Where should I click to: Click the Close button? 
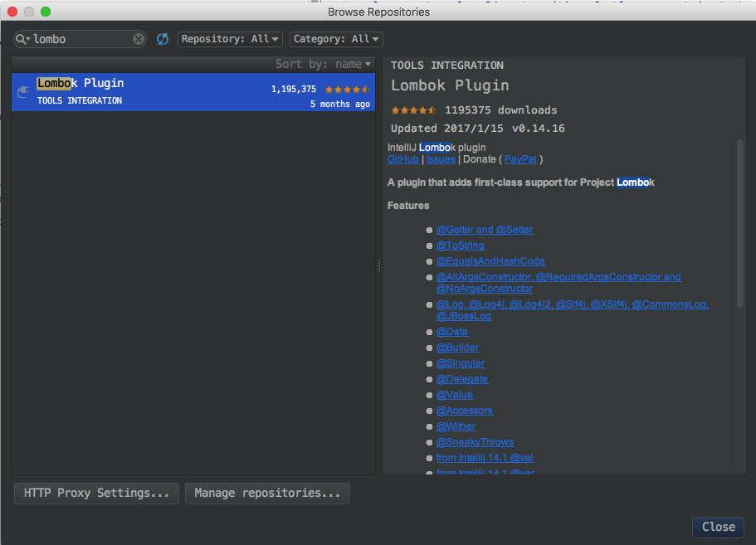click(x=718, y=528)
